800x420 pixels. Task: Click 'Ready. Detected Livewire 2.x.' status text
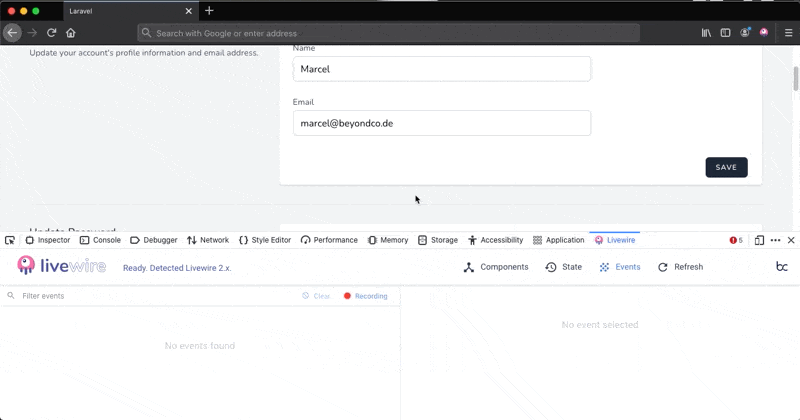click(177, 268)
